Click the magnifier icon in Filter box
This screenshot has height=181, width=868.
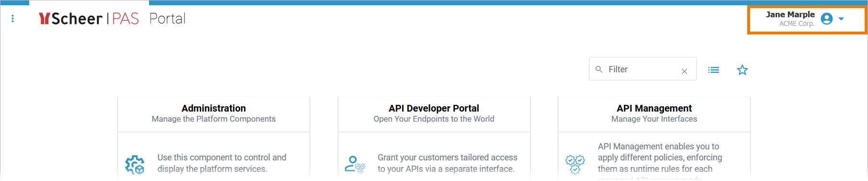click(599, 69)
